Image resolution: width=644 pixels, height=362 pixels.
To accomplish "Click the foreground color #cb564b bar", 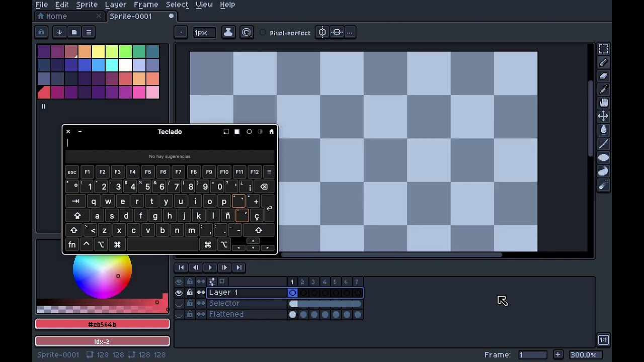I will point(102,325).
